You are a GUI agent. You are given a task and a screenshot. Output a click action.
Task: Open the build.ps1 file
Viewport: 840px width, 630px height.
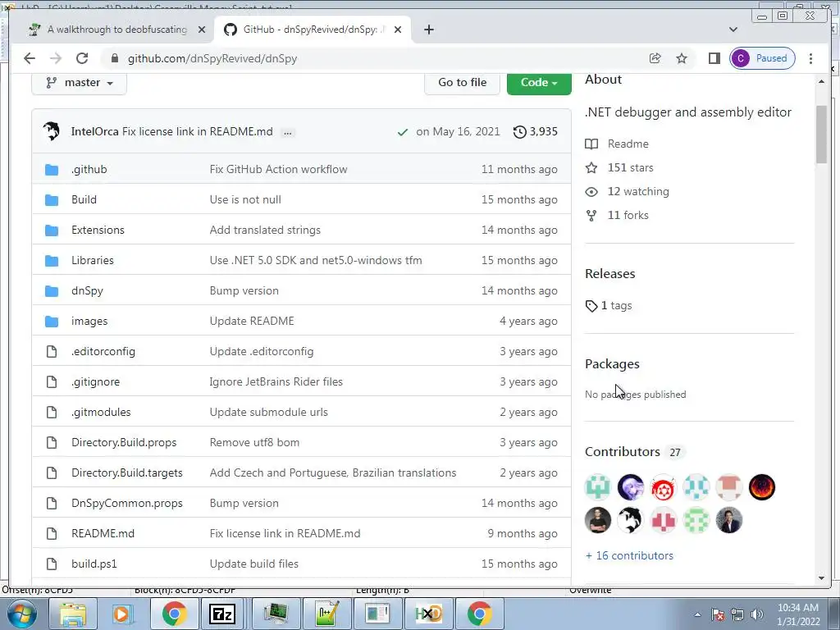pyautogui.click(x=94, y=564)
